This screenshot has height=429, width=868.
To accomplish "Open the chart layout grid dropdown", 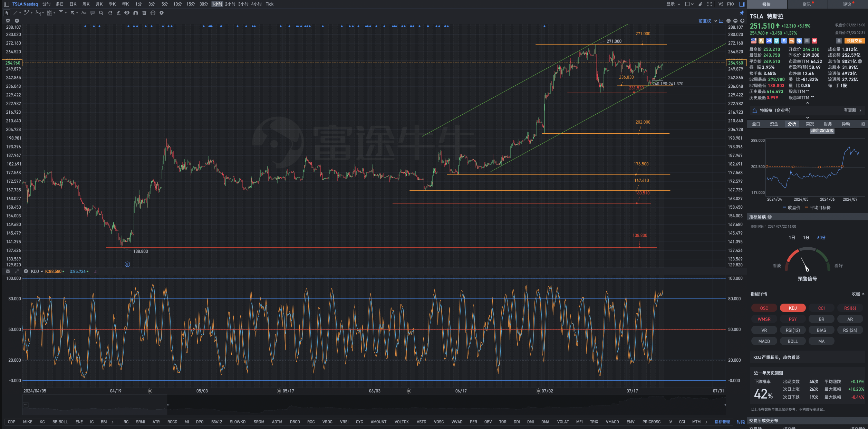I will pyautogui.click(x=689, y=4).
